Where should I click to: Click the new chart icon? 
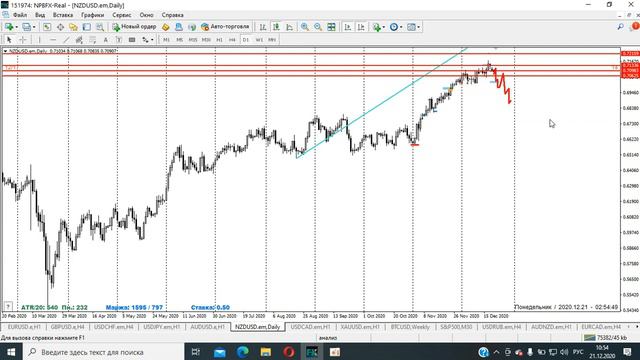click(x=8, y=27)
